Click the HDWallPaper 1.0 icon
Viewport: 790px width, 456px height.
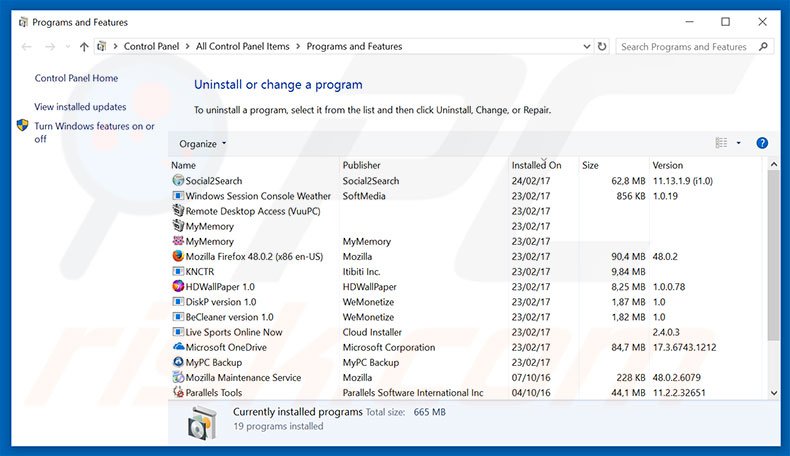click(x=178, y=286)
